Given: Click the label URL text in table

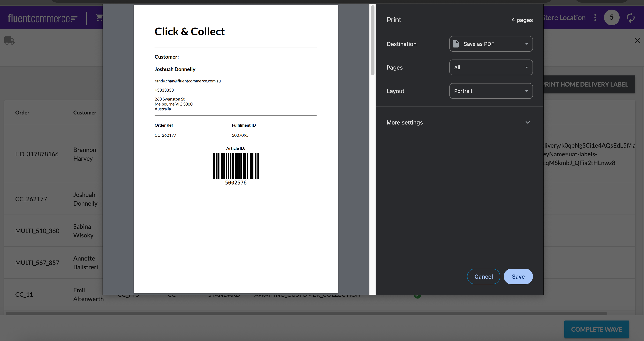Looking at the screenshot, I should pyautogui.click(x=589, y=154).
